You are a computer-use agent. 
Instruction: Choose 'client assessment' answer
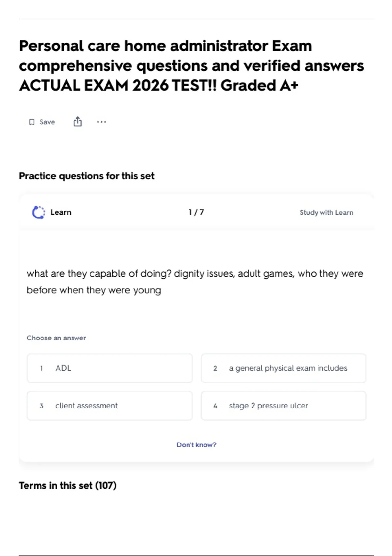pyautogui.click(x=110, y=406)
